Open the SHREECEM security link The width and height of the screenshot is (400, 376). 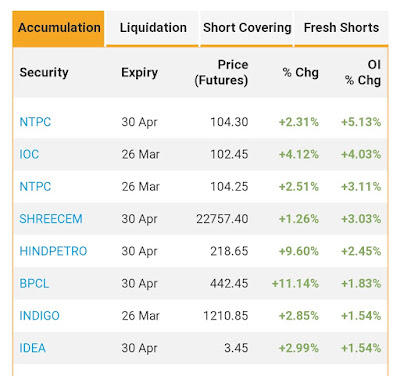point(51,219)
